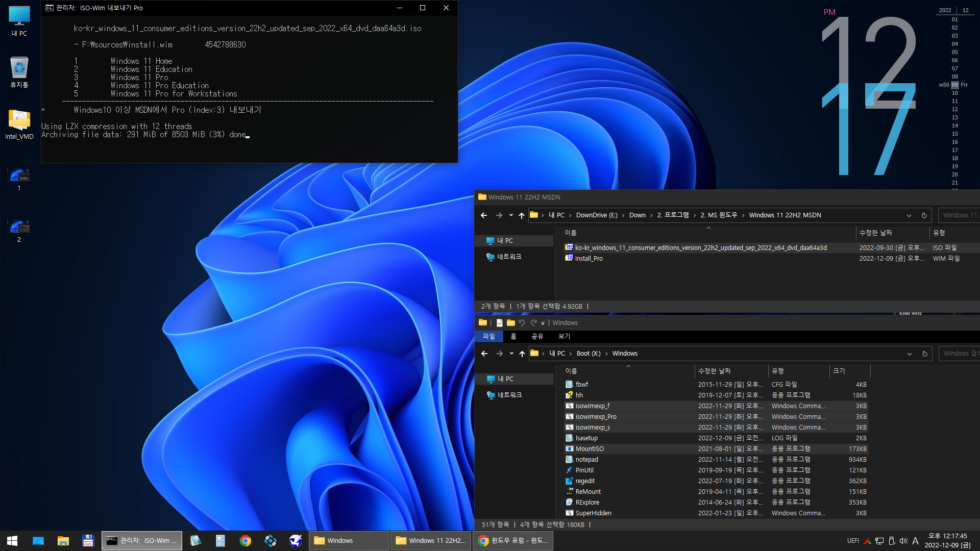Select 네트워크 in MSDN window sidebar
Screen dimensions: 980x551
click(509, 257)
